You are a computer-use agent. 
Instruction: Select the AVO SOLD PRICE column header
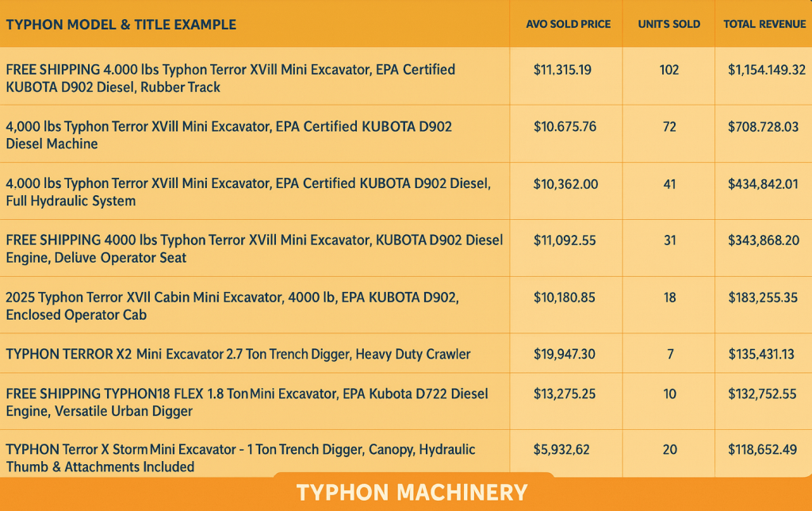pos(565,25)
